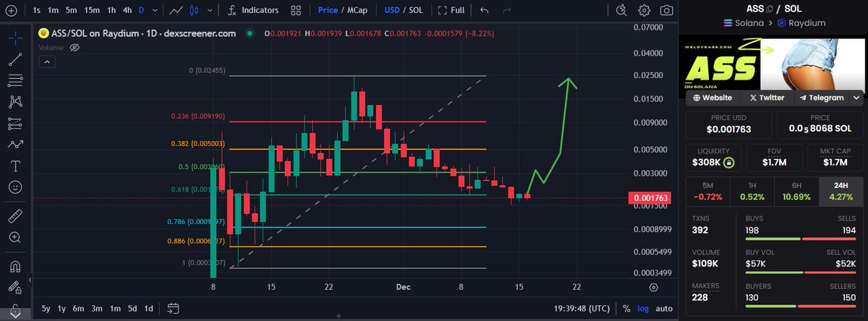Expand the social links dropdown arrow
Image resolution: width=868 pixels, height=321 pixels.
pyautogui.click(x=856, y=98)
